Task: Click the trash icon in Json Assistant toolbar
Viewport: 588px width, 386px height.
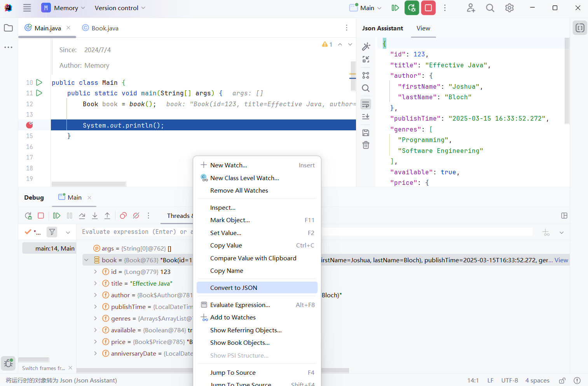Action: [x=366, y=145]
